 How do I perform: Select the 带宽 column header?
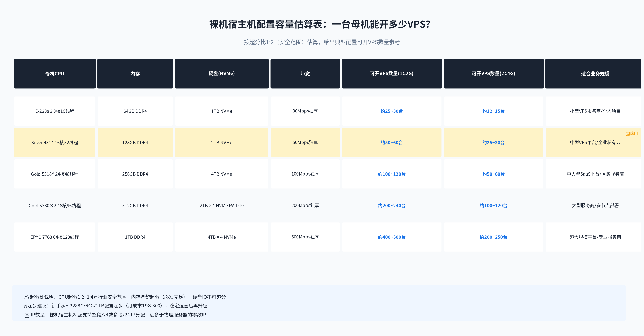click(305, 74)
